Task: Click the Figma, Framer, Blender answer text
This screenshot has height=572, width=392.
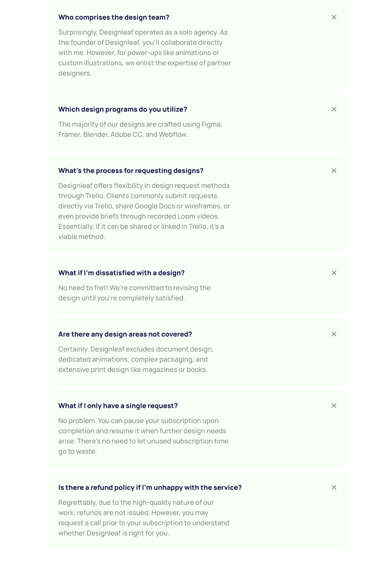Action: [140, 129]
